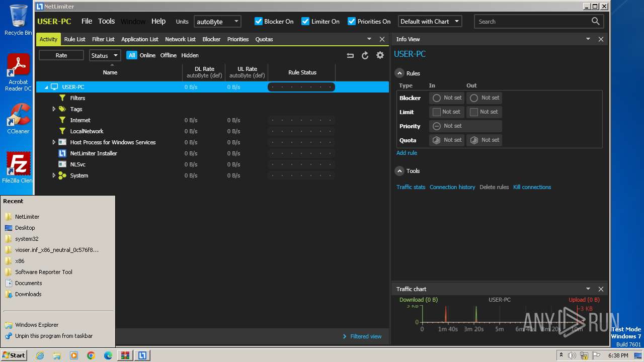The width and height of the screenshot is (644, 362).
Task: Click NetLimiter Installer app icon
Action: 62,153
